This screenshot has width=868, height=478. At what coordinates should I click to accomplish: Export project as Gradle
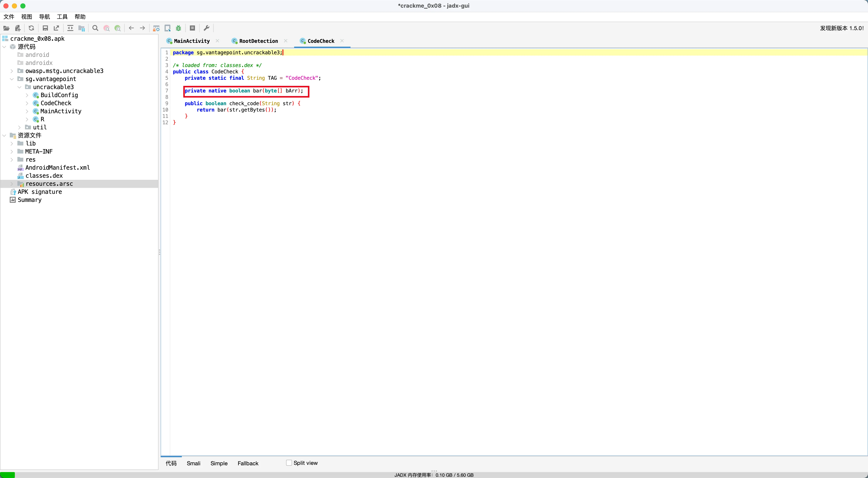56,28
